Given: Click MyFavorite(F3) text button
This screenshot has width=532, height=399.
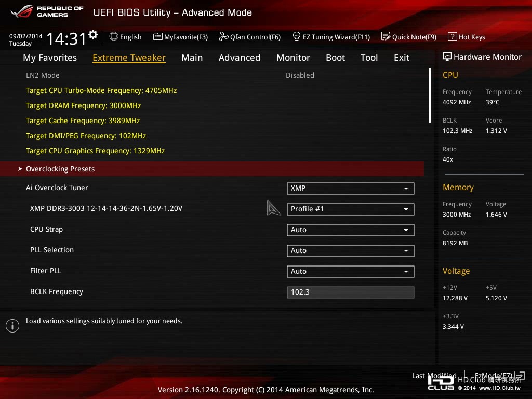Looking at the screenshot, I should tap(186, 37).
